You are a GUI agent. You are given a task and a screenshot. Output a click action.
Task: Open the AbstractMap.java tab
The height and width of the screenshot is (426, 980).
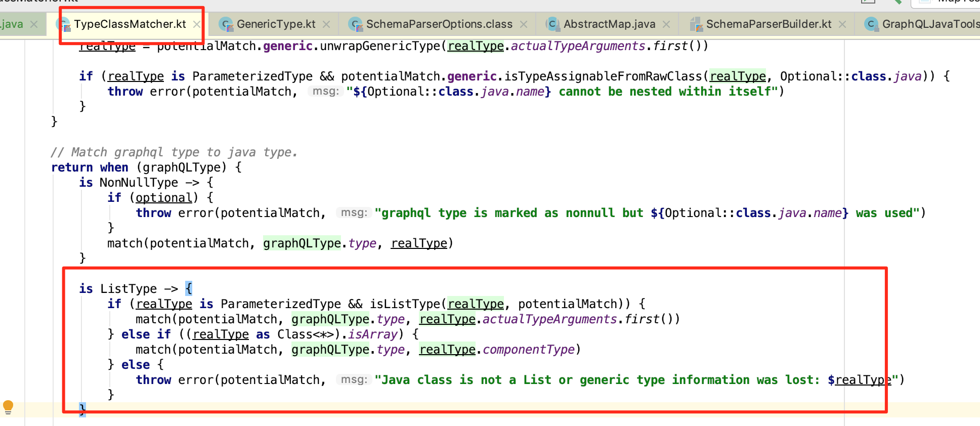tap(609, 24)
